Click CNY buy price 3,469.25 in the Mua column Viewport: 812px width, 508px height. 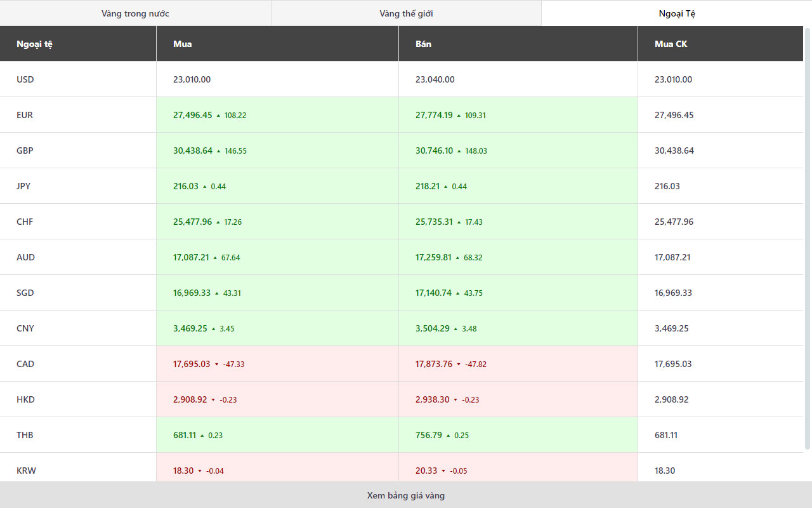[x=190, y=328]
